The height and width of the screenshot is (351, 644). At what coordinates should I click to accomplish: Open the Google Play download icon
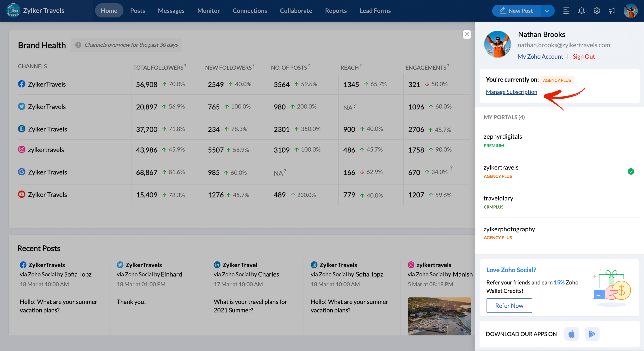[592, 334]
